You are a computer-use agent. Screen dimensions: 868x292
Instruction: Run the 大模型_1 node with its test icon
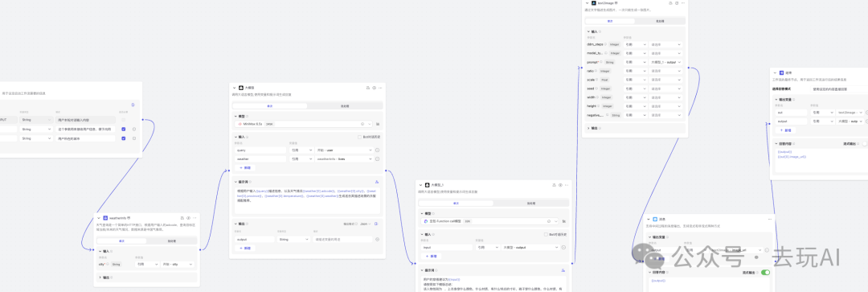coord(560,185)
